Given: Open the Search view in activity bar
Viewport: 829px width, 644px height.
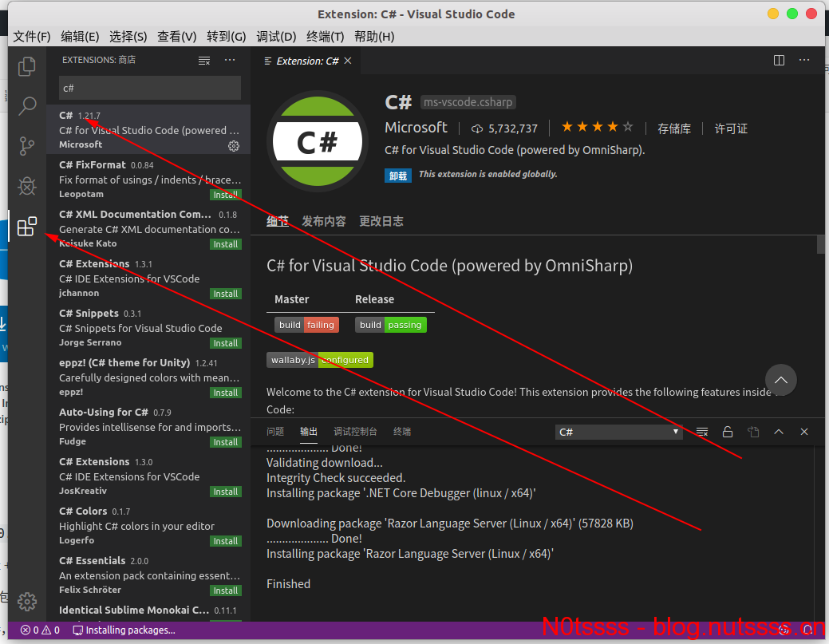Looking at the screenshot, I should pos(27,106).
